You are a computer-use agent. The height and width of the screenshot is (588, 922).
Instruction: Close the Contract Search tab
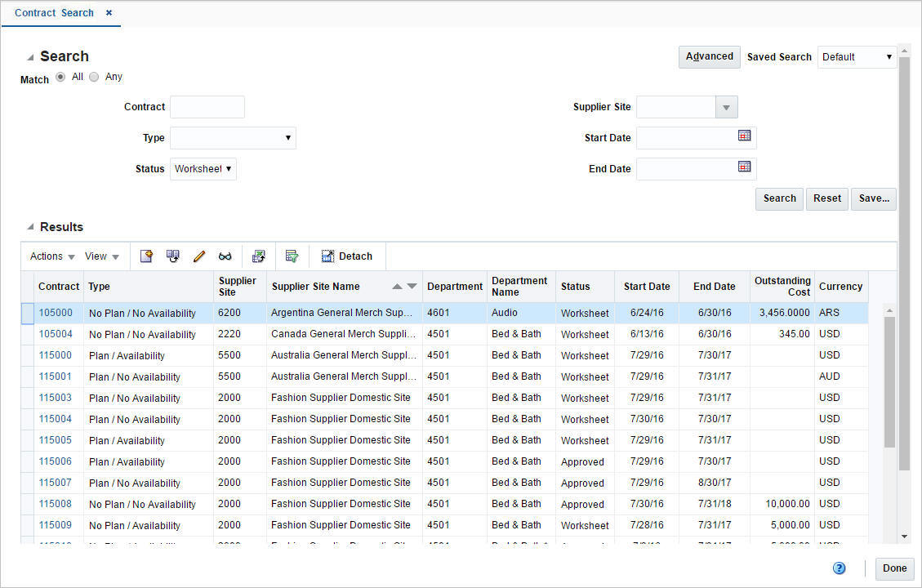(x=109, y=12)
